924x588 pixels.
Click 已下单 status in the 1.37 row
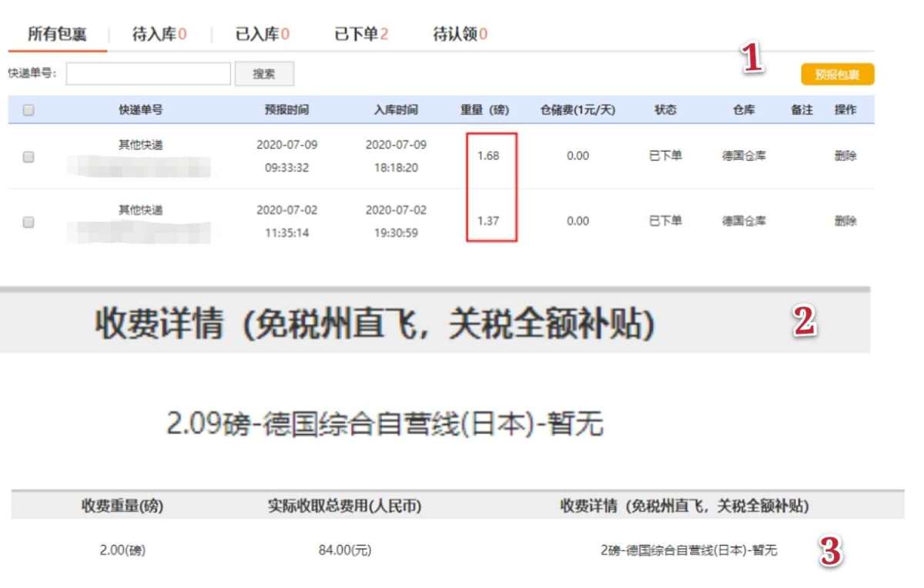tap(665, 222)
